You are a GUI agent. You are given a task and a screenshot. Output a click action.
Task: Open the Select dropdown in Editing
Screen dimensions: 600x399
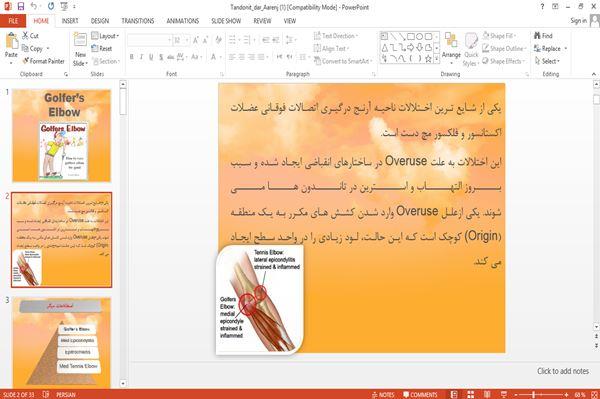tap(547, 61)
